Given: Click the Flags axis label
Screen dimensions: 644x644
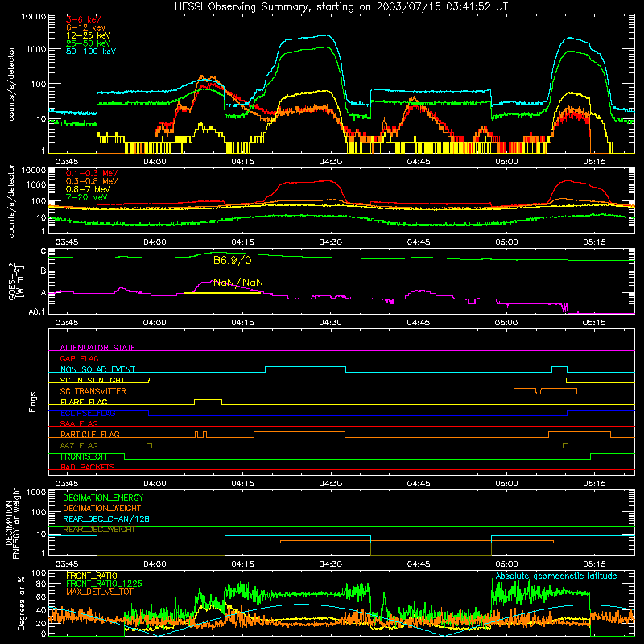Looking at the screenshot, I should pos(33,402).
